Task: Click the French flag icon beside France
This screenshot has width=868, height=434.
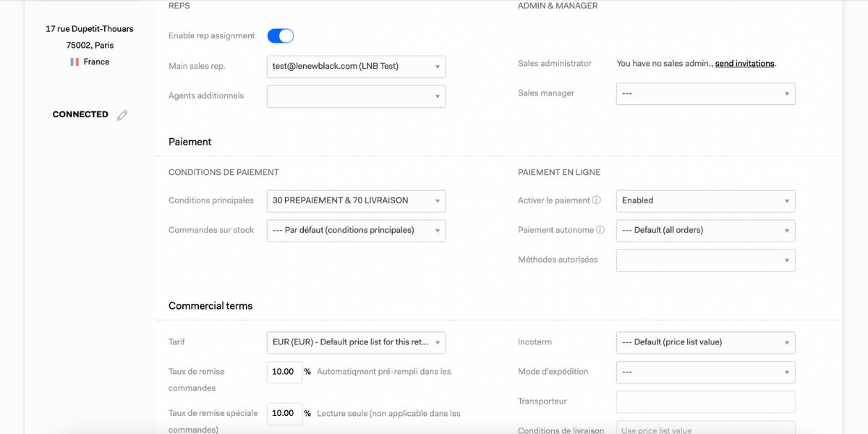Action: click(x=75, y=62)
